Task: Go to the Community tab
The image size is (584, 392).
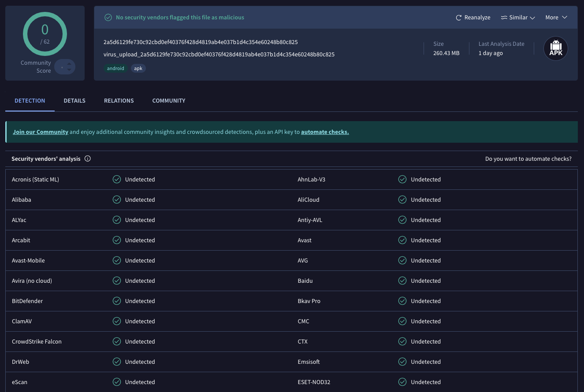Action: 168,101
